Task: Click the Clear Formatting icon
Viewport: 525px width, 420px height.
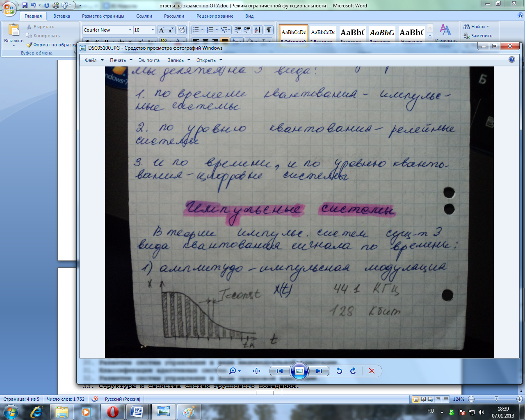Action: click(182, 30)
